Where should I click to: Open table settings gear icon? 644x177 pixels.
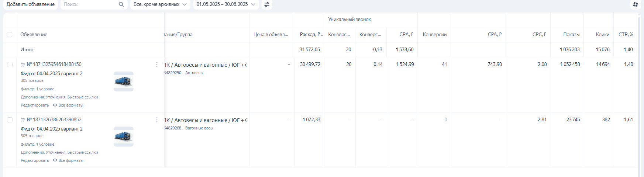636,4
